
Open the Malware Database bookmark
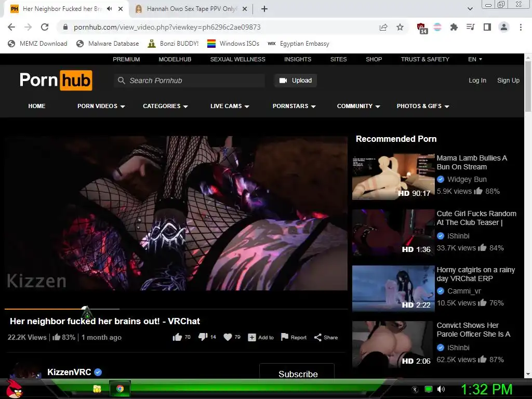pyautogui.click(x=108, y=44)
